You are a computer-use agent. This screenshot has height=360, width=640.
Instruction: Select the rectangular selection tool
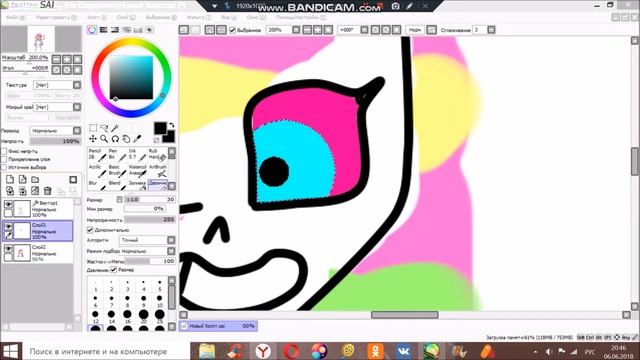pyautogui.click(x=93, y=128)
